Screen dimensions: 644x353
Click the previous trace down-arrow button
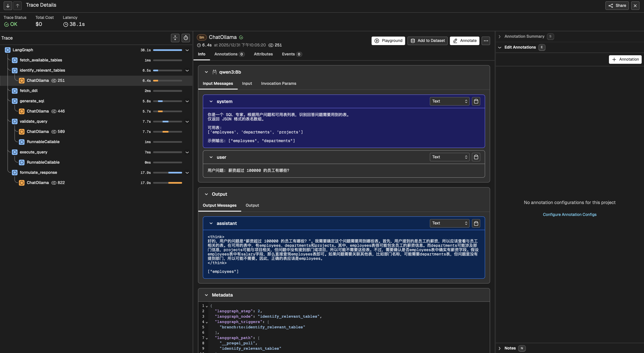point(8,6)
